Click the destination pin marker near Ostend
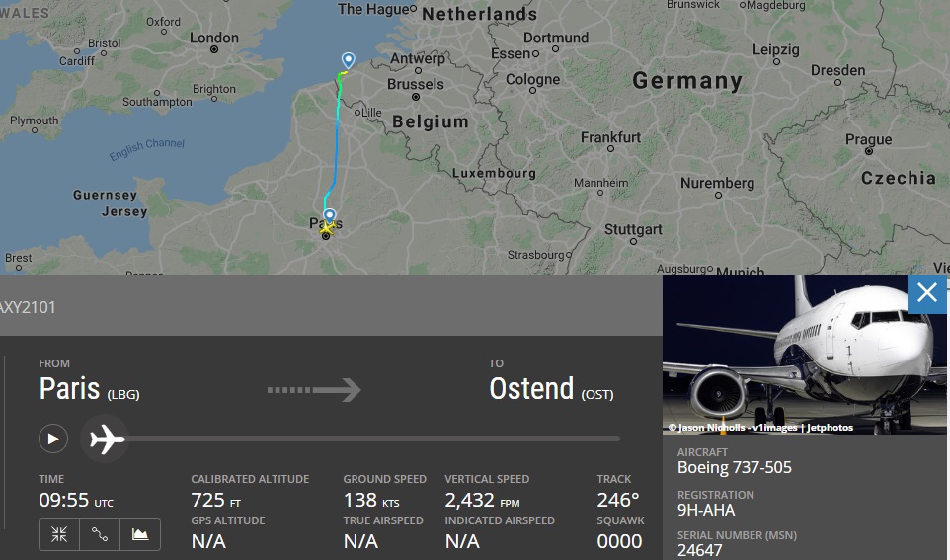The image size is (950, 560). [347, 61]
